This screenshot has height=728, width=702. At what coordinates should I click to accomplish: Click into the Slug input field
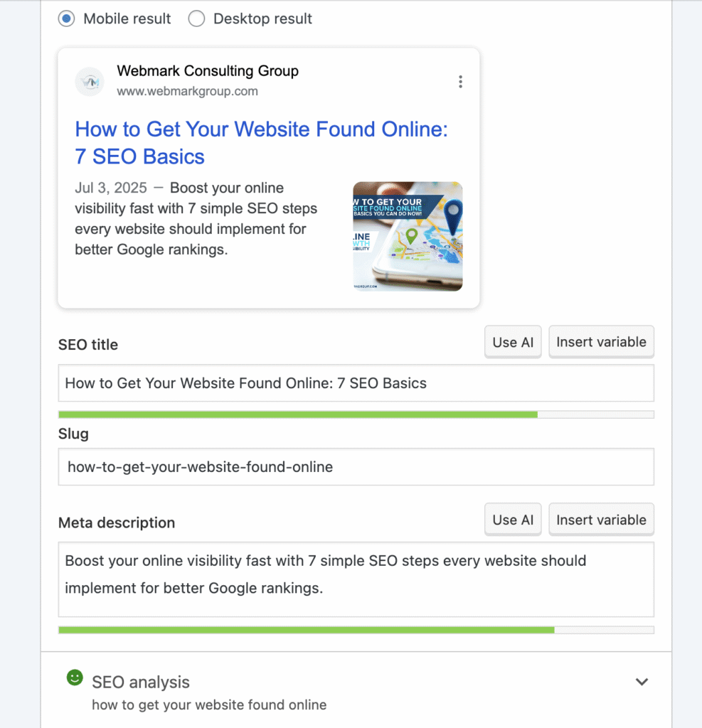pos(356,467)
